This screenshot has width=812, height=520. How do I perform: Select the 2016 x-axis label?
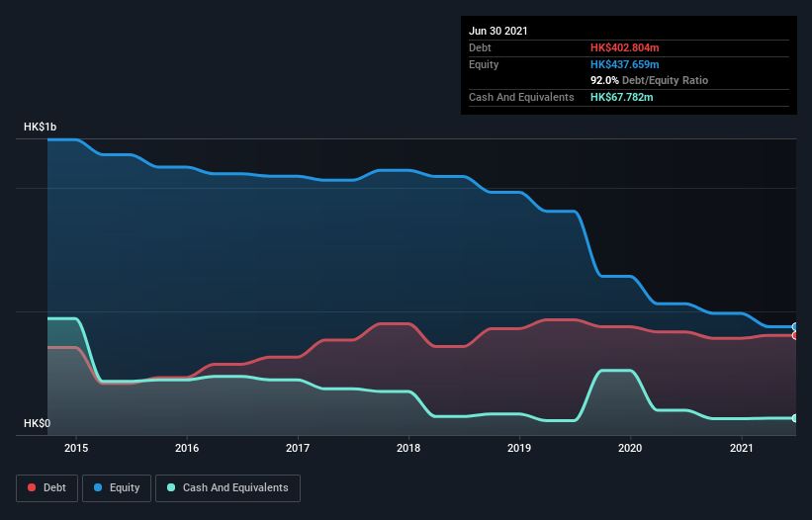coord(187,448)
